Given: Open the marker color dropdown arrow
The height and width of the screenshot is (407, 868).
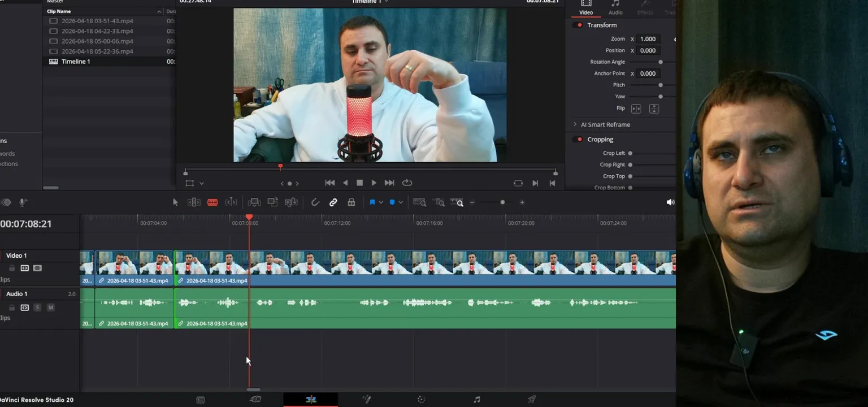Looking at the screenshot, I should coord(401,202).
